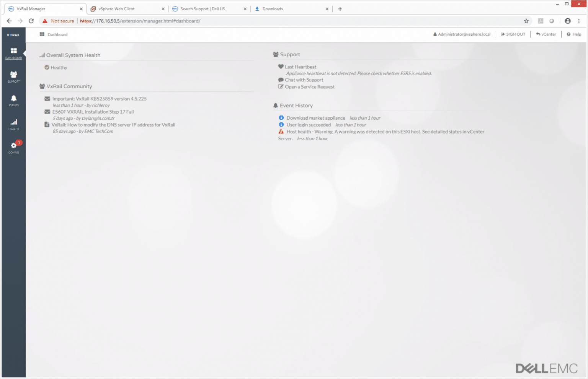This screenshot has height=379, width=588.
Task: Bookmark this page with the star
Action: 526,21
